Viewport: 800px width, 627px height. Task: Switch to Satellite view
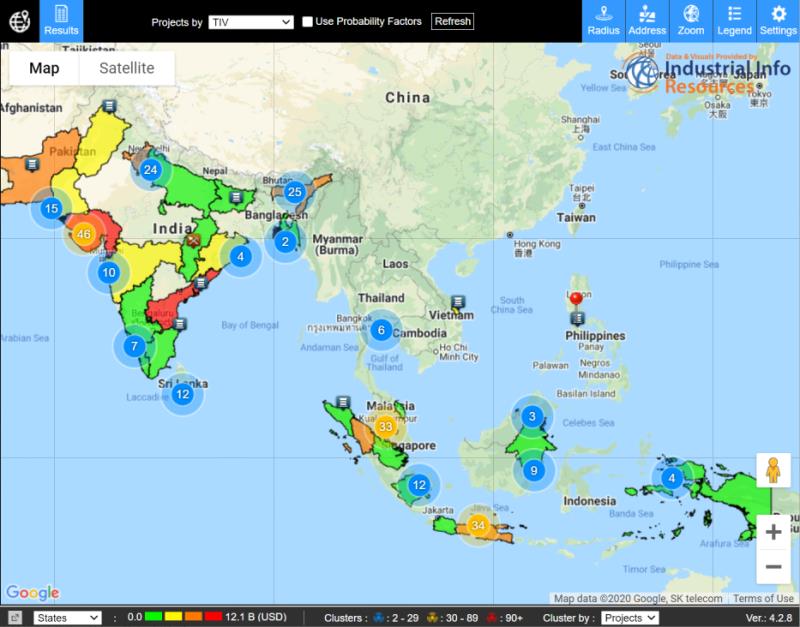(126, 68)
